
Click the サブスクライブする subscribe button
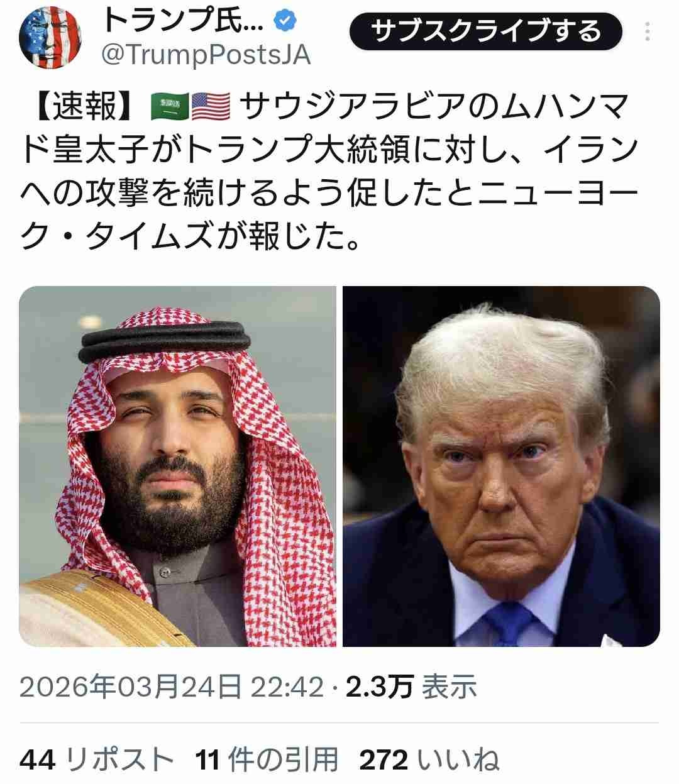[485, 31]
